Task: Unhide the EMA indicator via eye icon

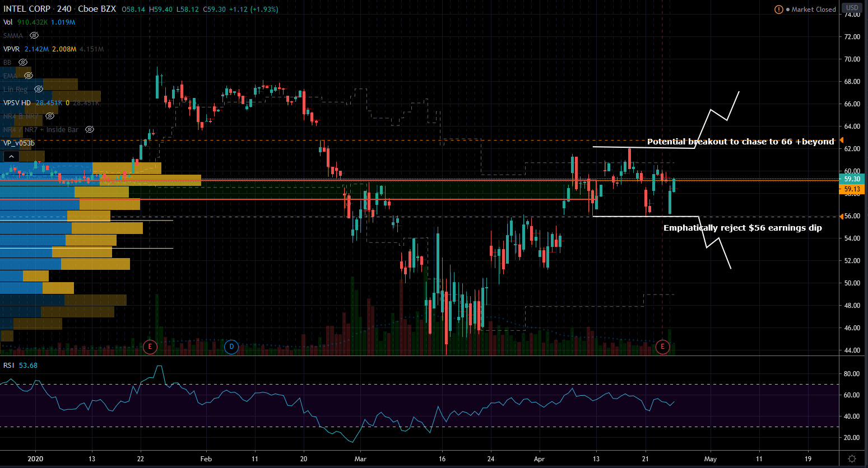Action: (x=29, y=76)
